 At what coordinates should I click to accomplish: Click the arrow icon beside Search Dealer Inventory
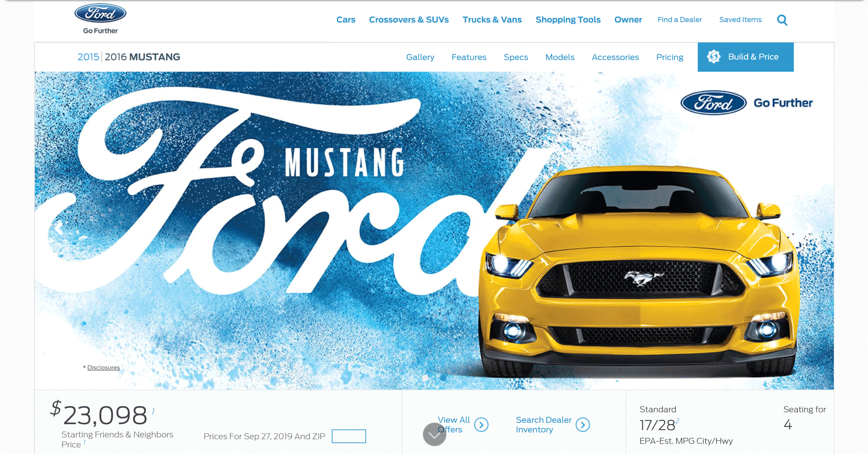583,425
